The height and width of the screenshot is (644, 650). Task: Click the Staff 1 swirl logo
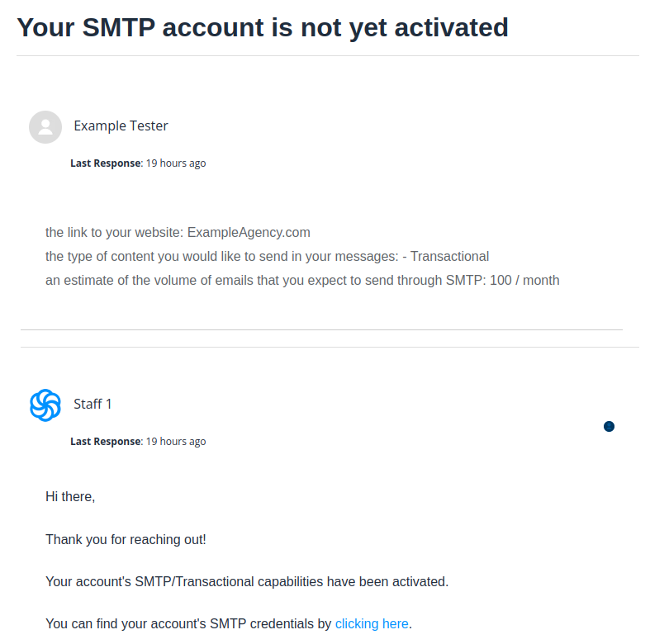(x=45, y=405)
